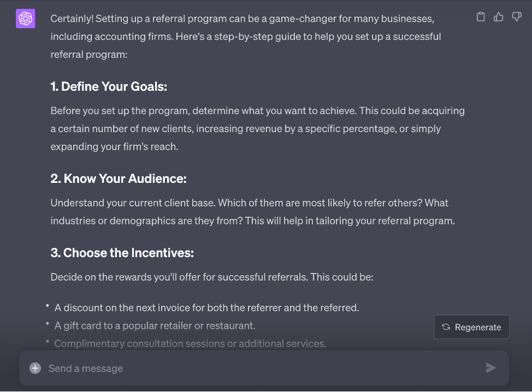The image size is (532, 392).
Task: Click the "1. Define Your Goals:" heading
Action: tap(109, 86)
